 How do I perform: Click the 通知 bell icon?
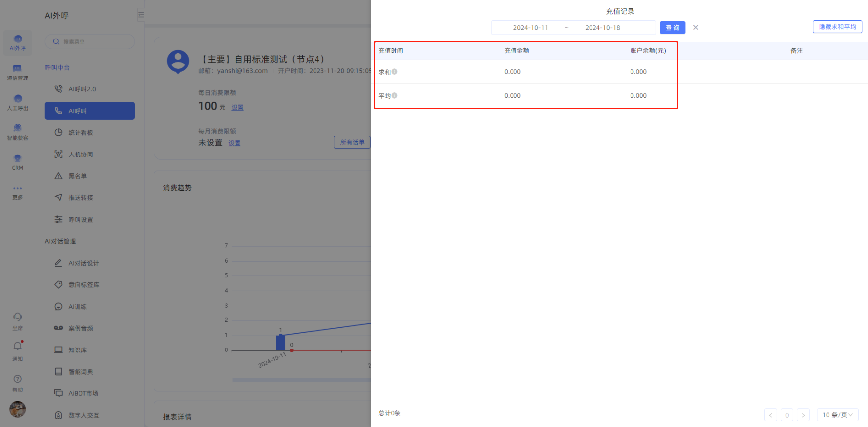(x=18, y=347)
